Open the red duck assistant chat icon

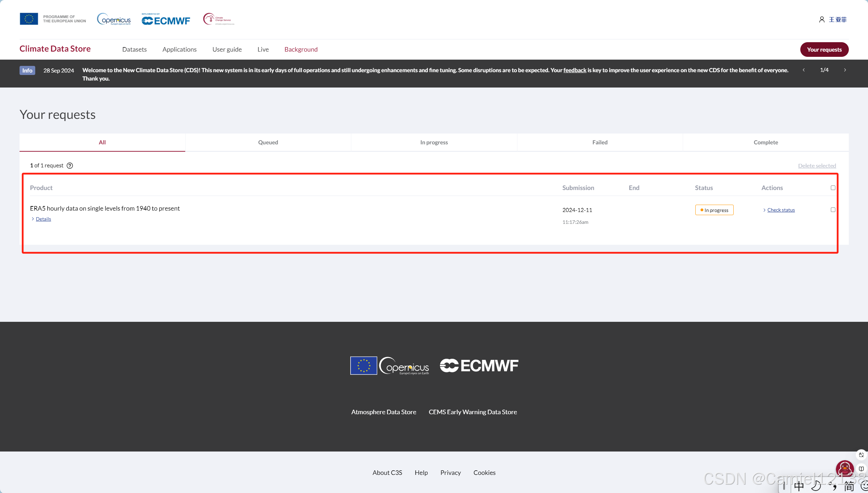(x=844, y=469)
